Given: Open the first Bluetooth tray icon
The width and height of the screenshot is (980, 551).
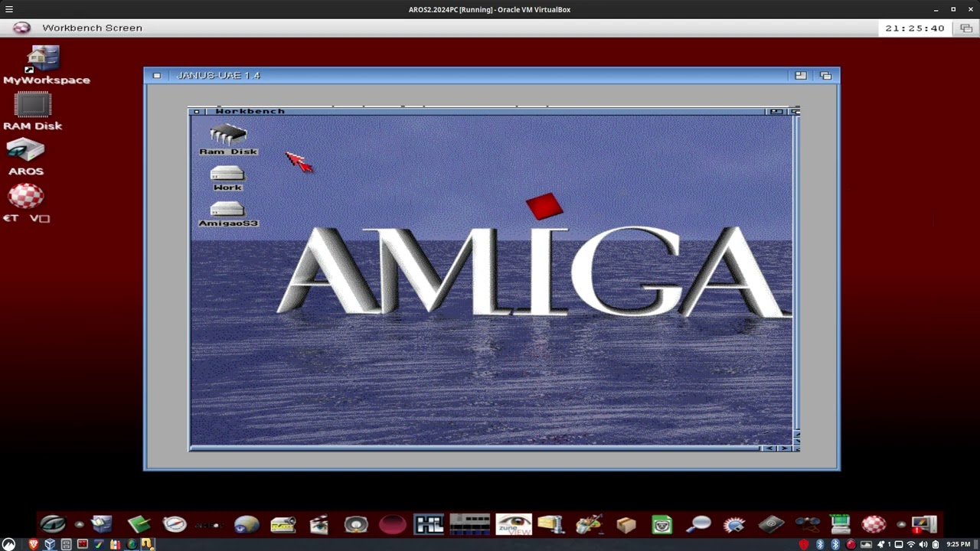Looking at the screenshot, I should 819,544.
